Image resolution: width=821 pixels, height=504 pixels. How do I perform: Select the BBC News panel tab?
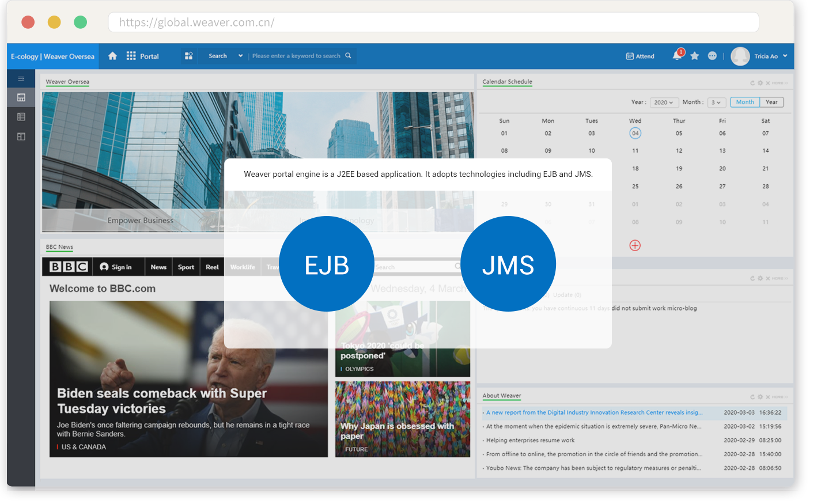click(x=59, y=247)
